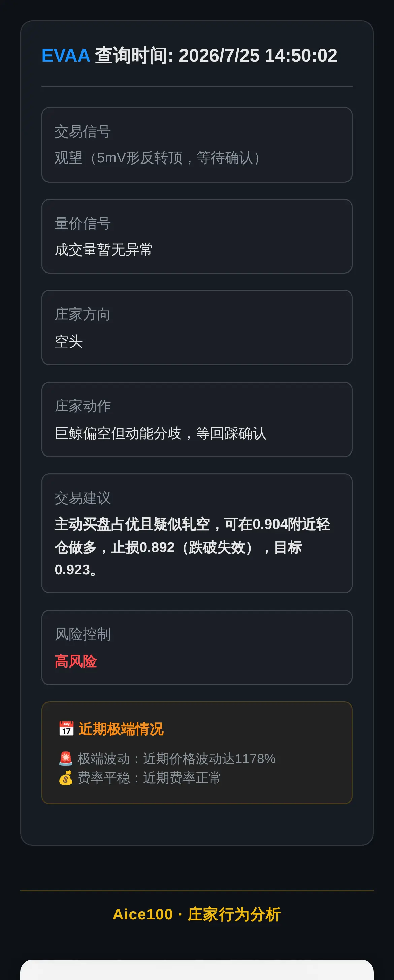
Task: Click the red 高风险 label
Action: coord(75,662)
